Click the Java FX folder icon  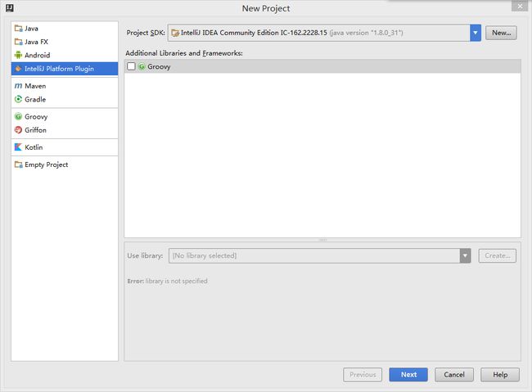(18, 42)
